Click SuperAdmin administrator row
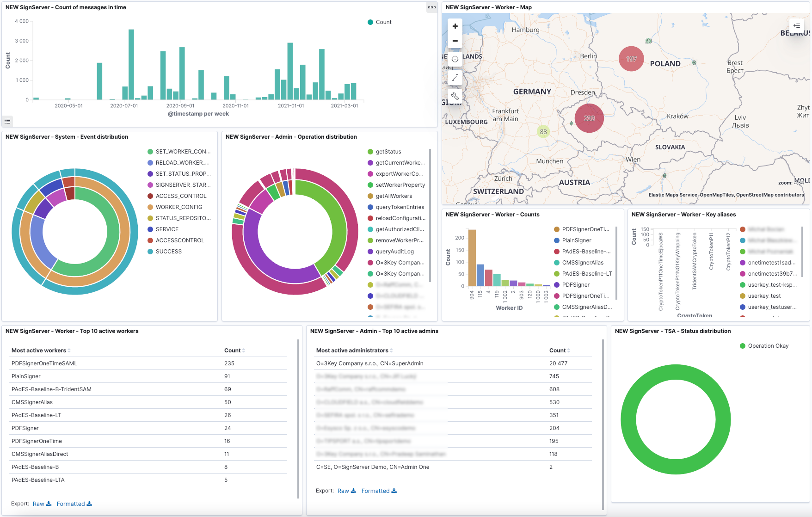The height and width of the screenshot is (517, 812). tap(453, 363)
